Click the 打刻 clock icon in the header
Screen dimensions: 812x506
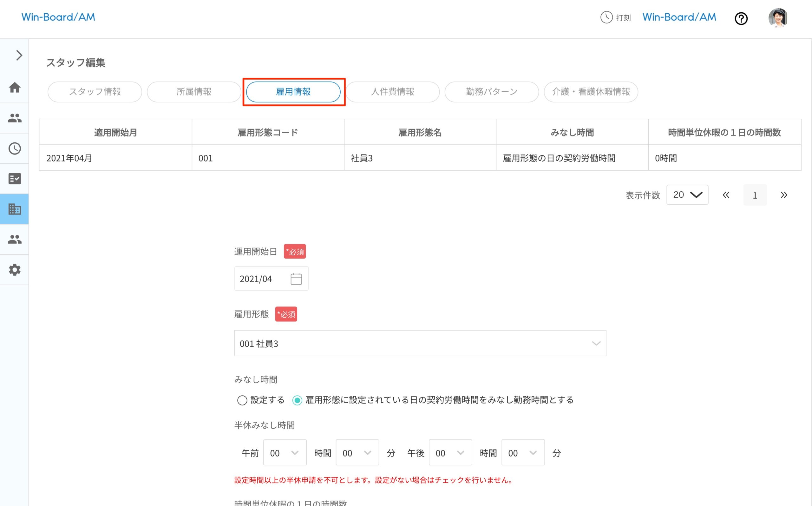[606, 18]
